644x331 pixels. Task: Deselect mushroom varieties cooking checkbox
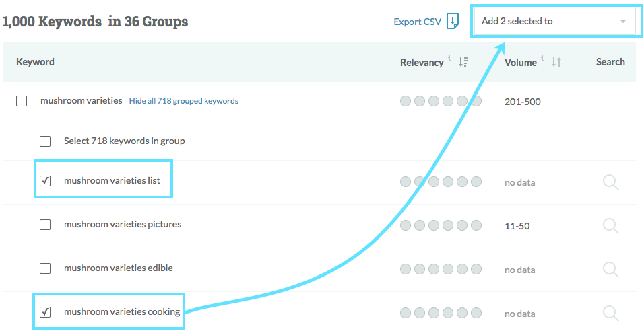tap(45, 312)
